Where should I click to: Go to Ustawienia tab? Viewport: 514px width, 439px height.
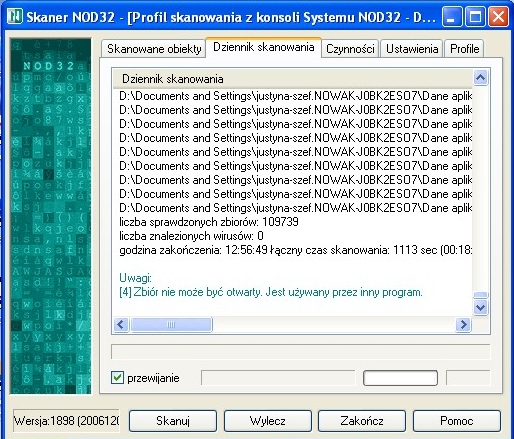click(412, 49)
